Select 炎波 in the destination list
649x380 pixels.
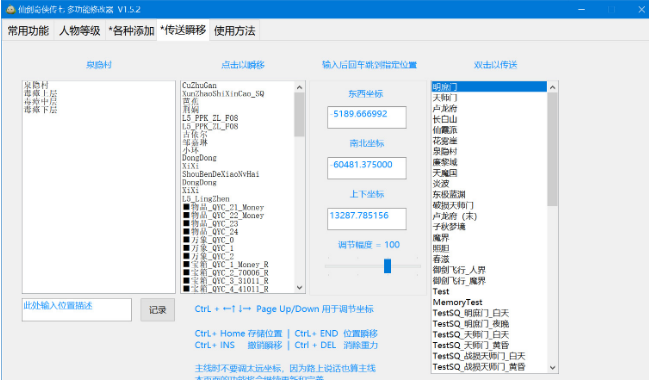[441, 184]
